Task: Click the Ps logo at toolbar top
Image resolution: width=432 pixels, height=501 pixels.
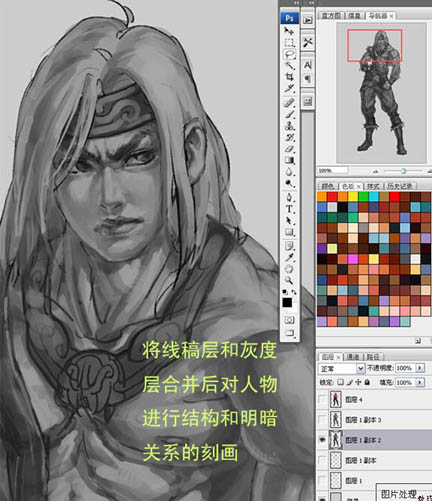Action: point(289,18)
